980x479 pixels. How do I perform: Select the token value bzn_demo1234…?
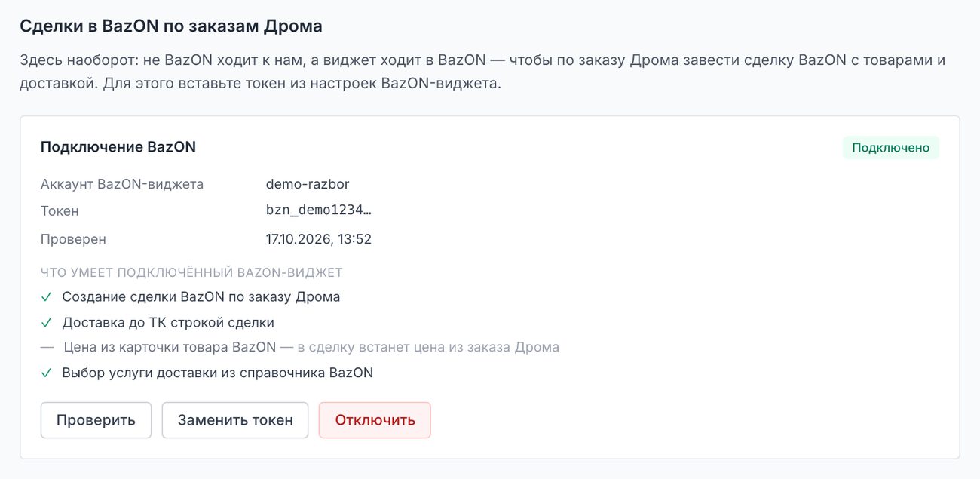click(319, 211)
